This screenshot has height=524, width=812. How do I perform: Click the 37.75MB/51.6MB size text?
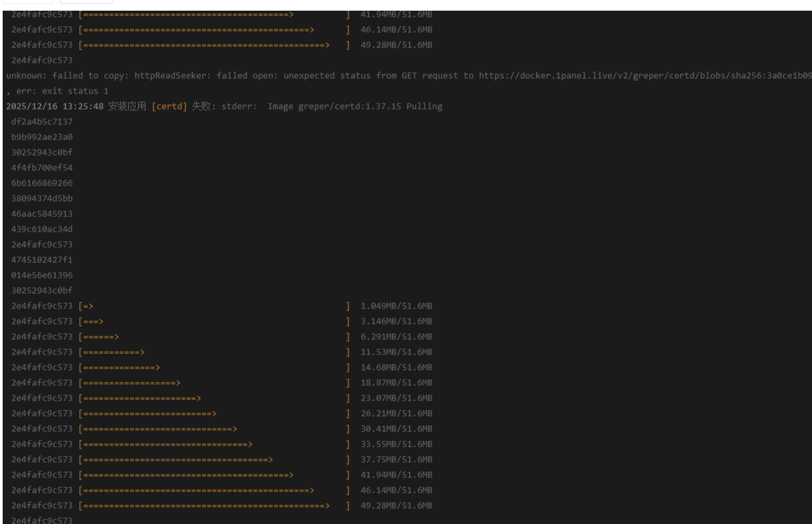397,459
